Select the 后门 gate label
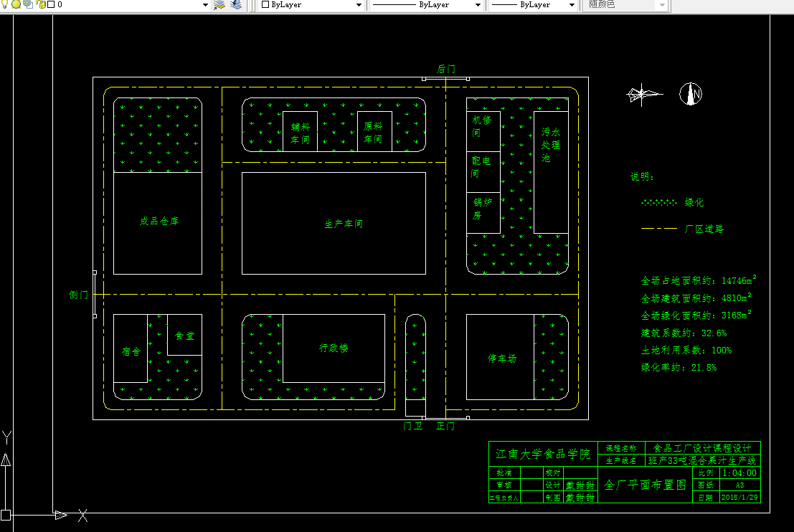This screenshot has height=532, width=794. (x=445, y=69)
